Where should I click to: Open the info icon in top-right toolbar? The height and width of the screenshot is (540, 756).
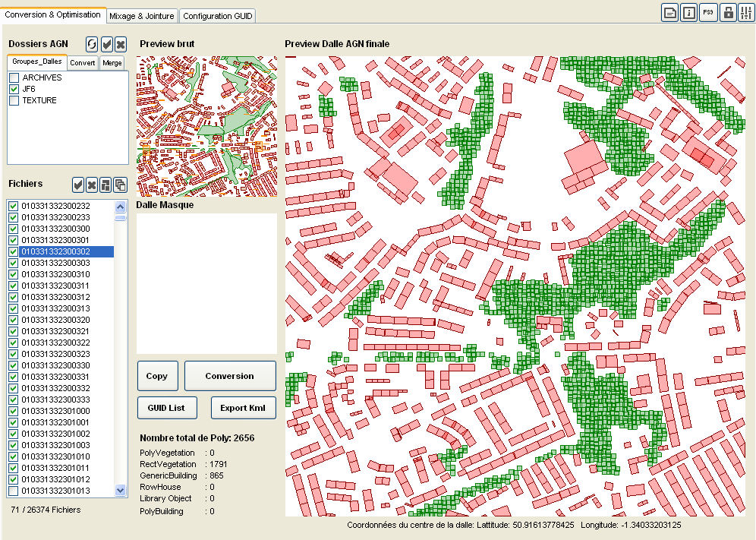pos(689,12)
